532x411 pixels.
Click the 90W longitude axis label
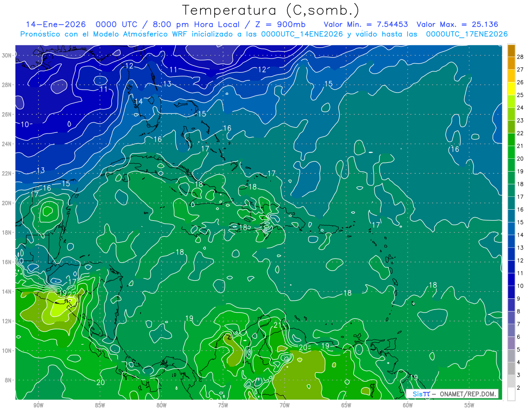pos(38,405)
